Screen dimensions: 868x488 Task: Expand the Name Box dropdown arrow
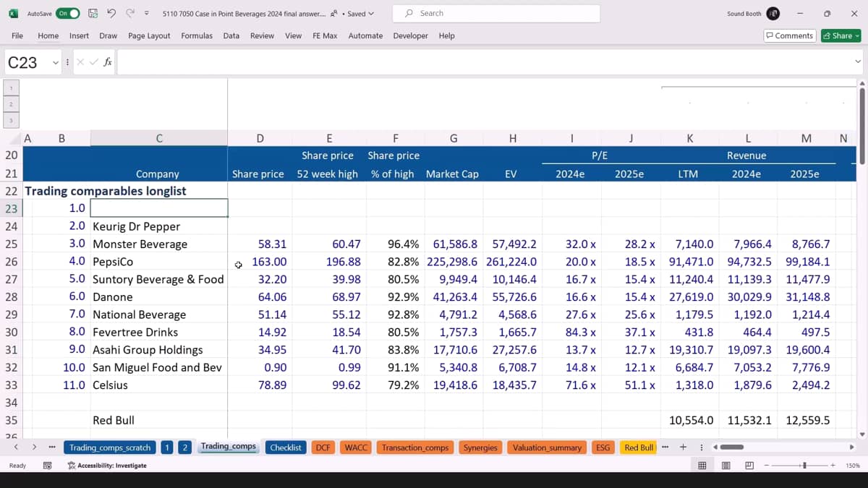point(55,63)
